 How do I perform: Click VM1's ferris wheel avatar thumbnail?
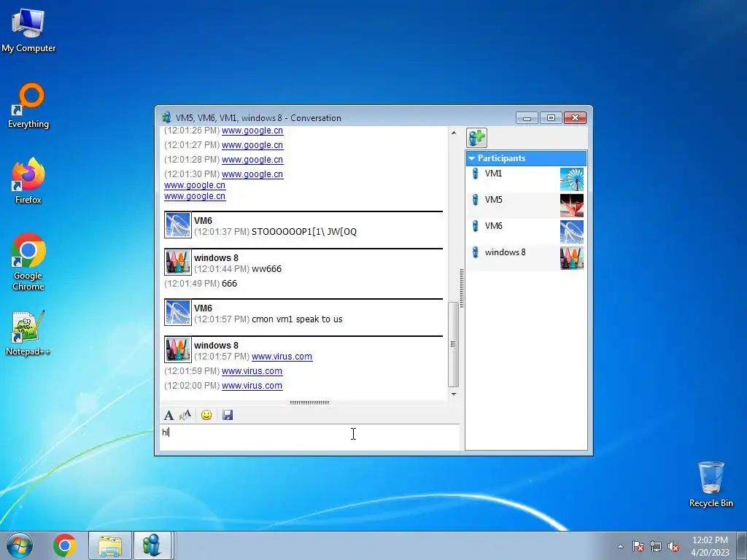coord(572,179)
